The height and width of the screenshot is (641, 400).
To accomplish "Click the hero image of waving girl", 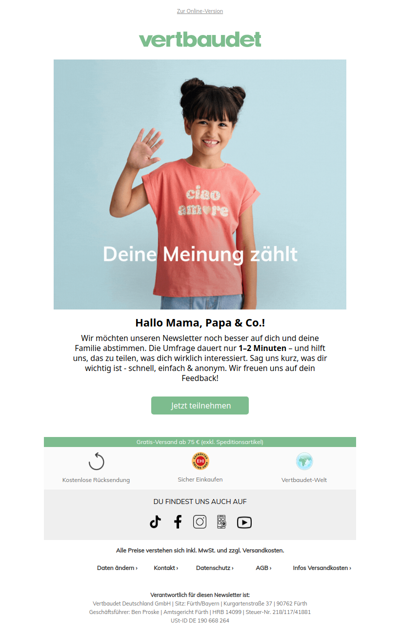I will (x=200, y=184).
